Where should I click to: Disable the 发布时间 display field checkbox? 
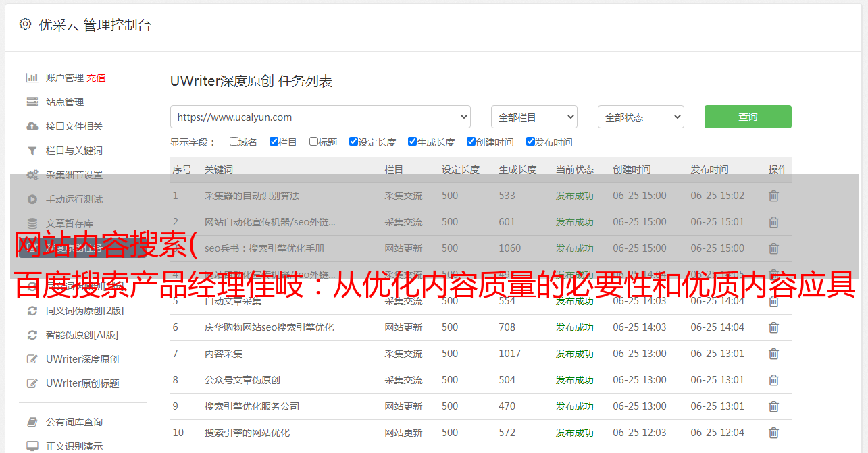click(530, 142)
